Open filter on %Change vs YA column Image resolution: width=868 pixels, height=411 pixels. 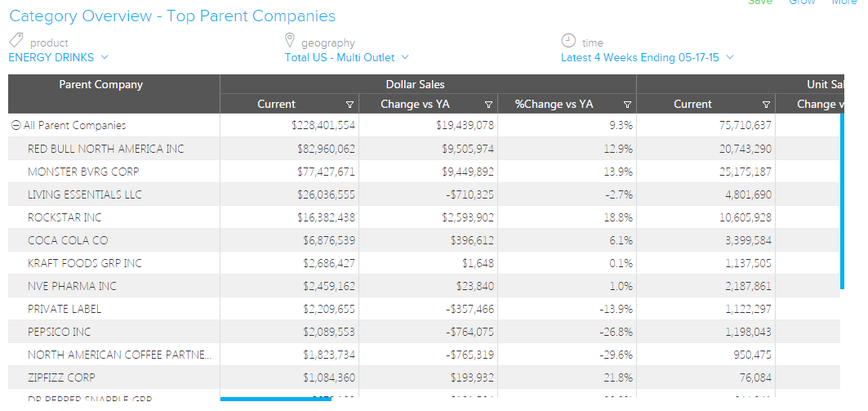pos(627,104)
